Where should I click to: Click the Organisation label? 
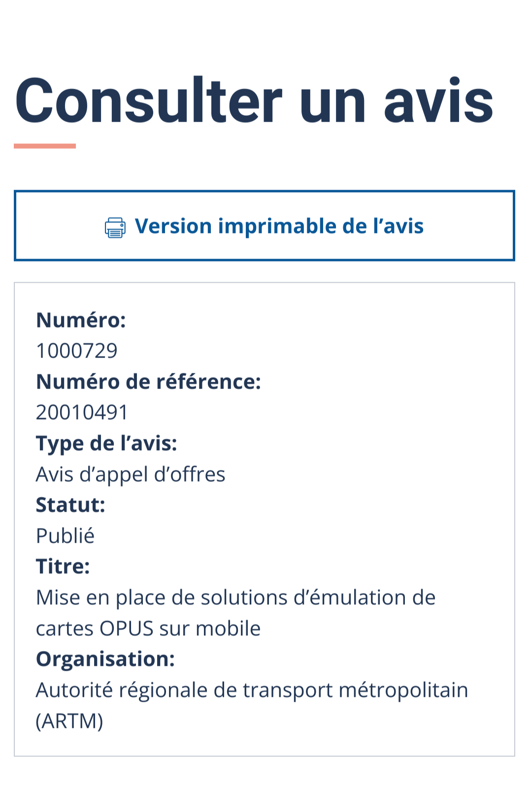tap(105, 659)
